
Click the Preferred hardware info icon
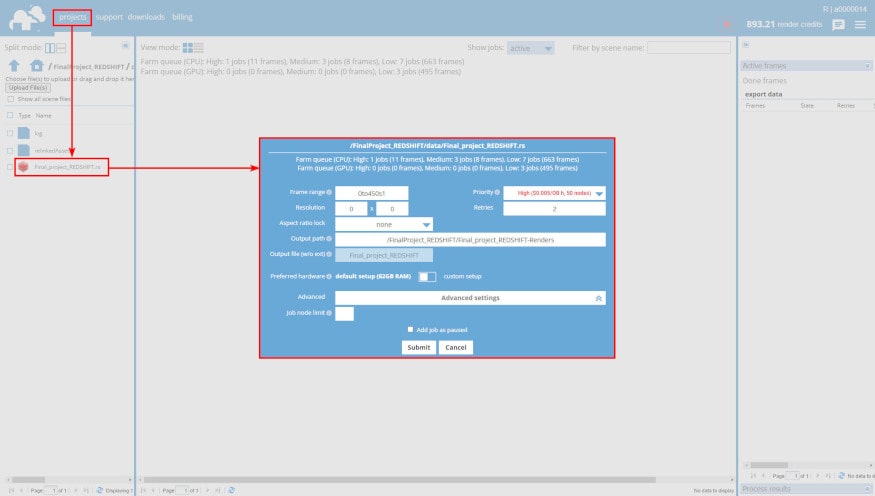[329, 276]
